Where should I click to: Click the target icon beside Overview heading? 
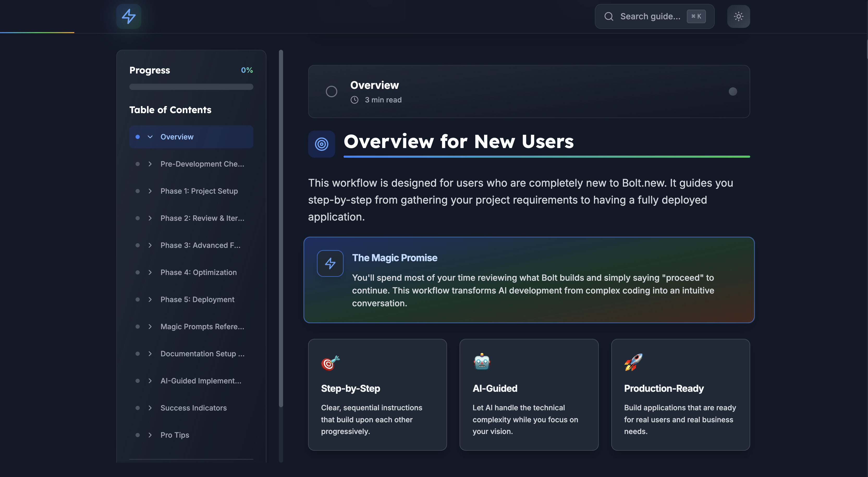[321, 144]
